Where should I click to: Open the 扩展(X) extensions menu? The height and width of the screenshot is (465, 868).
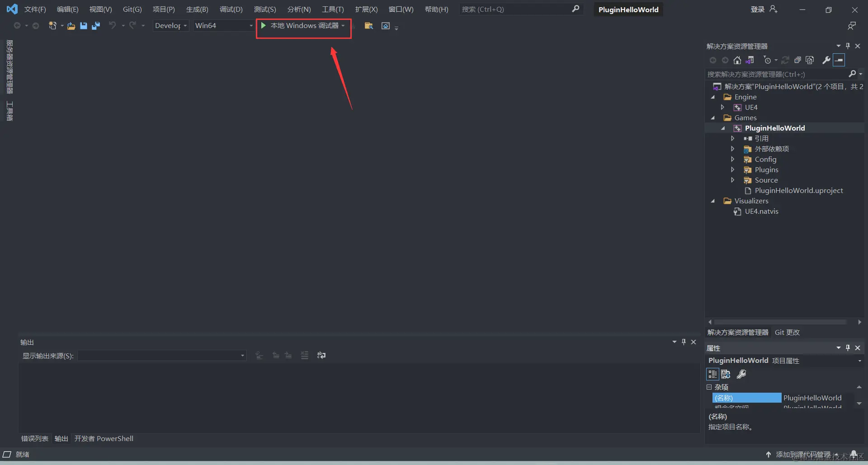(366, 9)
